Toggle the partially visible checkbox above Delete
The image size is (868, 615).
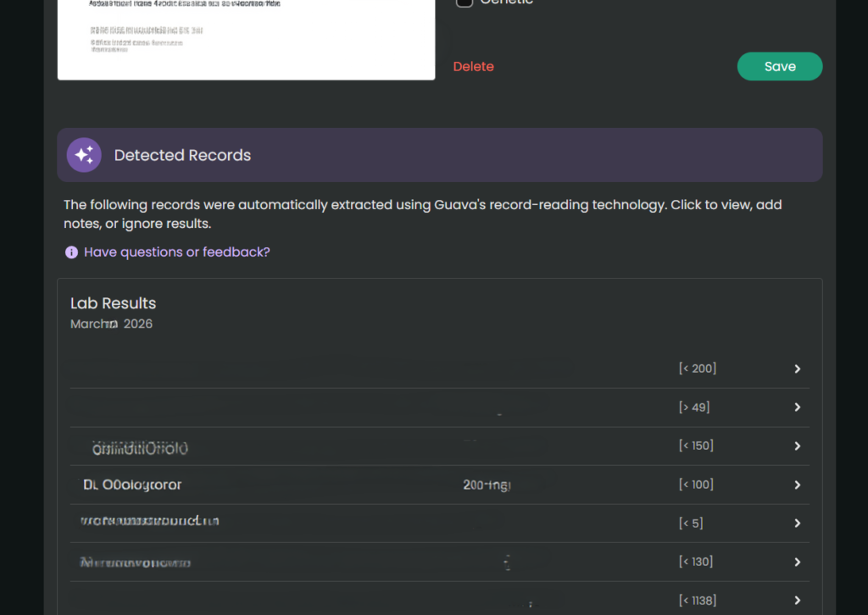tap(464, 3)
